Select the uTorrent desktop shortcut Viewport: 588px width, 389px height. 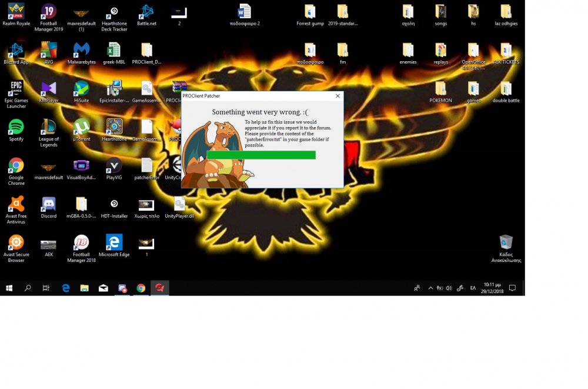click(x=81, y=127)
